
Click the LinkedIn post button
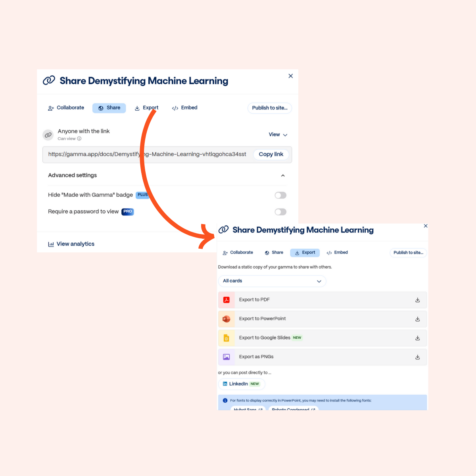242,384
